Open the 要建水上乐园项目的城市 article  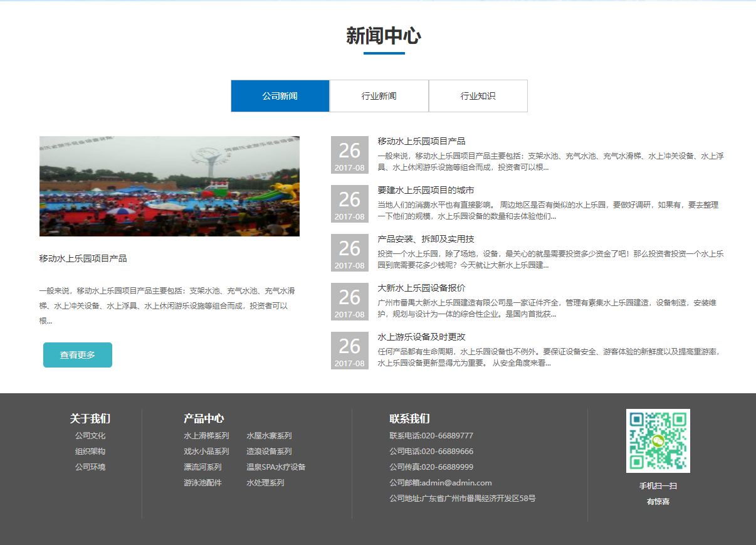pos(426,190)
